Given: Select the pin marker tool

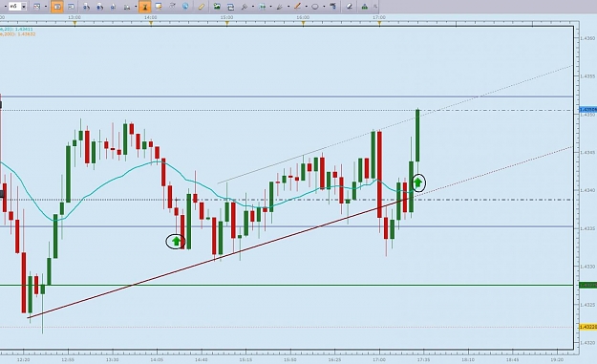Looking at the screenshot, I should click(x=245, y=6).
